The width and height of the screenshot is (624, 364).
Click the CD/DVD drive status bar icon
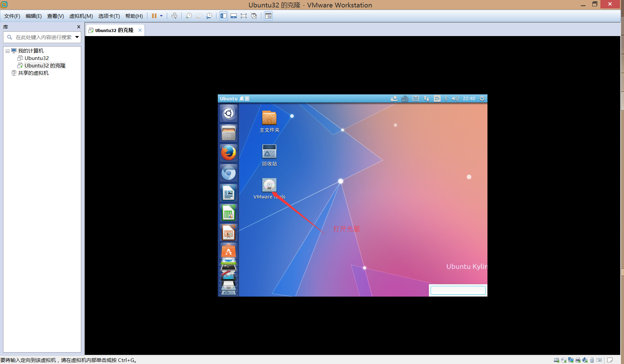(564, 360)
